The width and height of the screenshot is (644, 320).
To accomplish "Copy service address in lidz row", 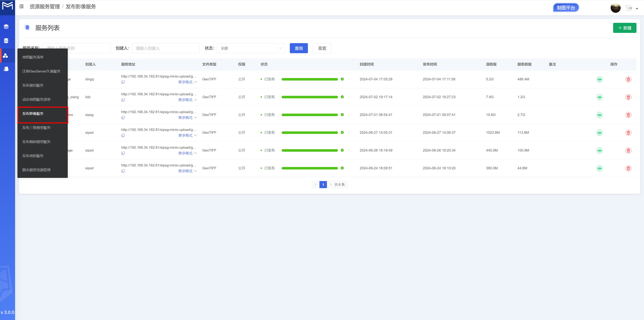I will point(123,100).
